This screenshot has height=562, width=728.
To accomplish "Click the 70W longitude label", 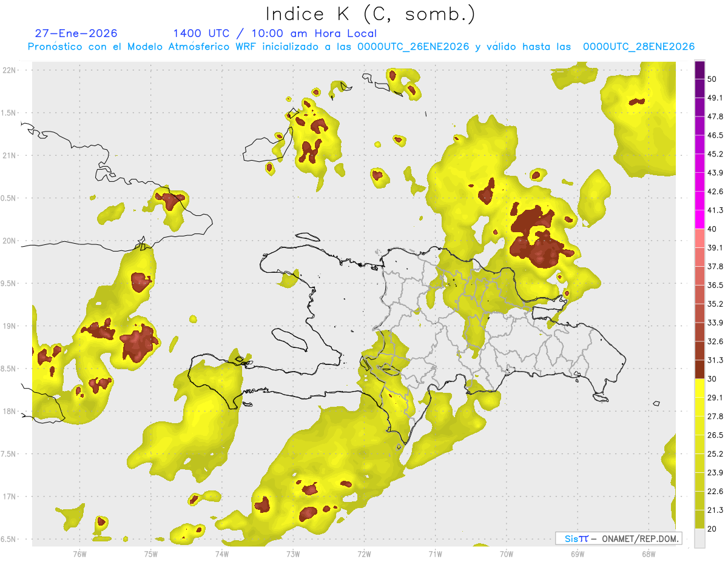I will pyautogui.click(x=507, y=554).
